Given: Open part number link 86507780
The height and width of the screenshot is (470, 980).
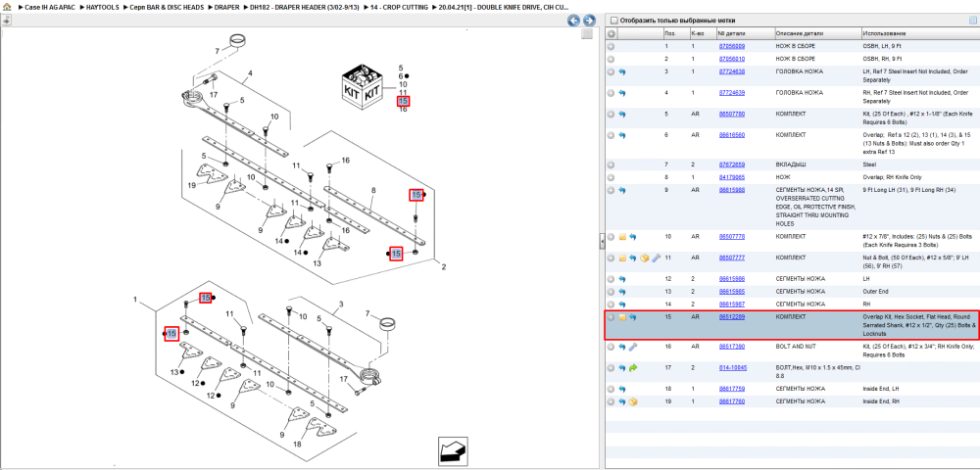Looking at the screenshot, I should (731, 115).
